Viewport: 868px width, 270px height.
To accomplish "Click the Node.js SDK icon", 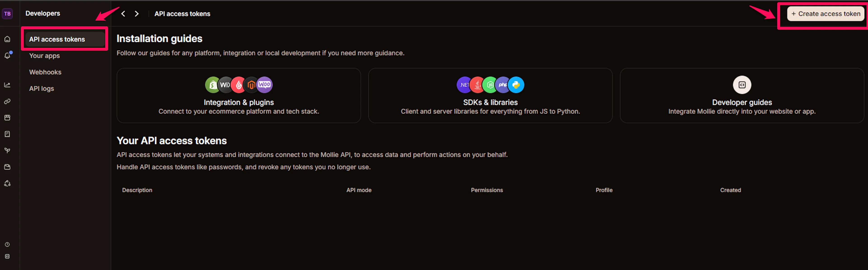I will pos(490,85).
